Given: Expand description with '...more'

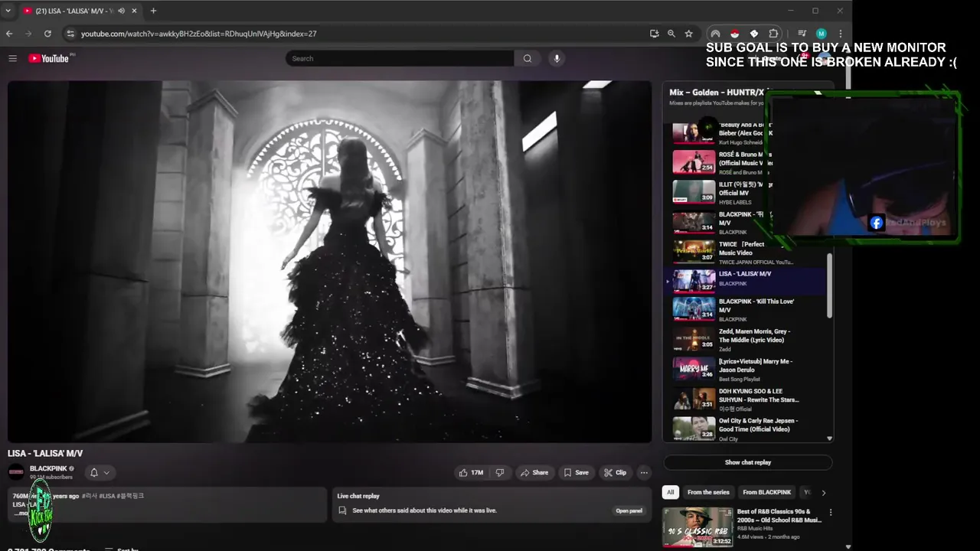Looking at the screenshot, I should (x=21, y=514).
